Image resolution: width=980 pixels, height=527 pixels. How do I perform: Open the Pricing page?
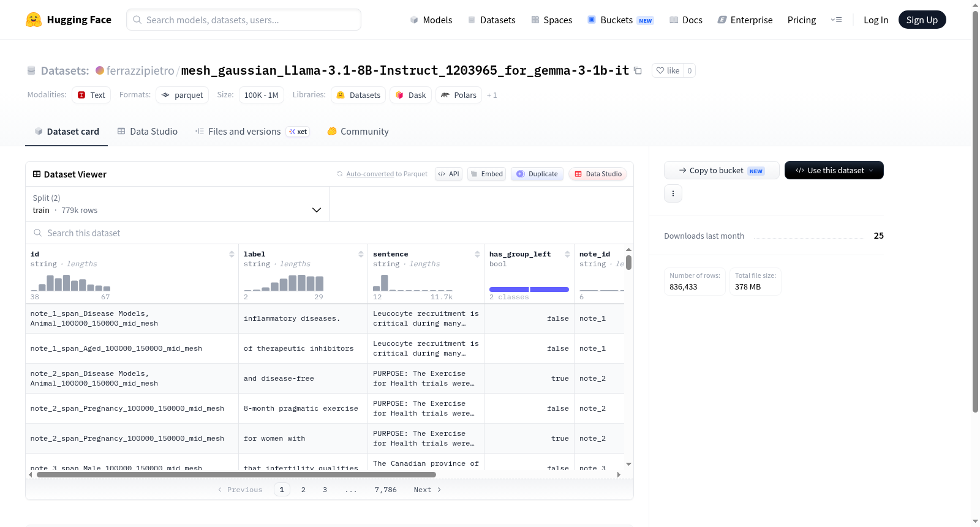pos(802,20)
